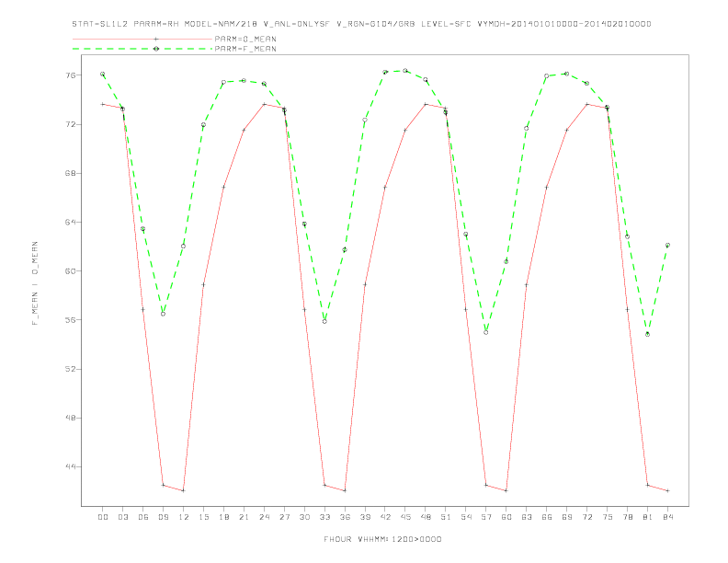Click x-axis tick label 57

[486, 517]
